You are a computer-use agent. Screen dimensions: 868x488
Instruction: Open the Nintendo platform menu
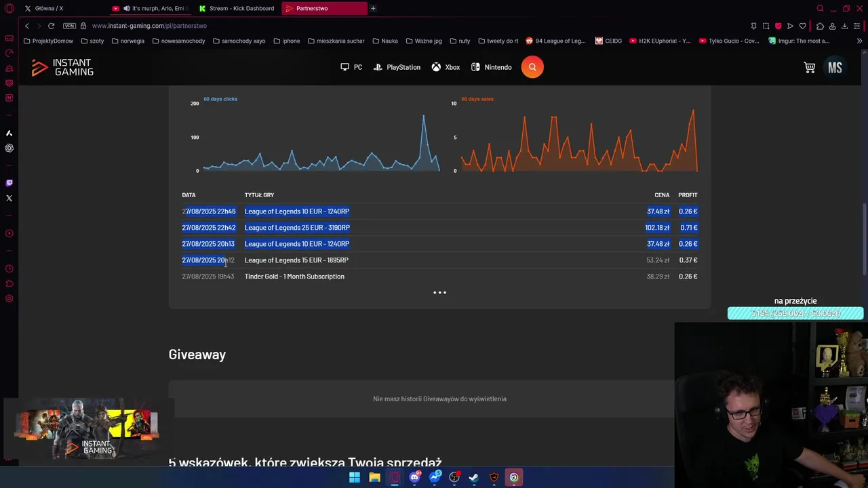tap(491, 67)
